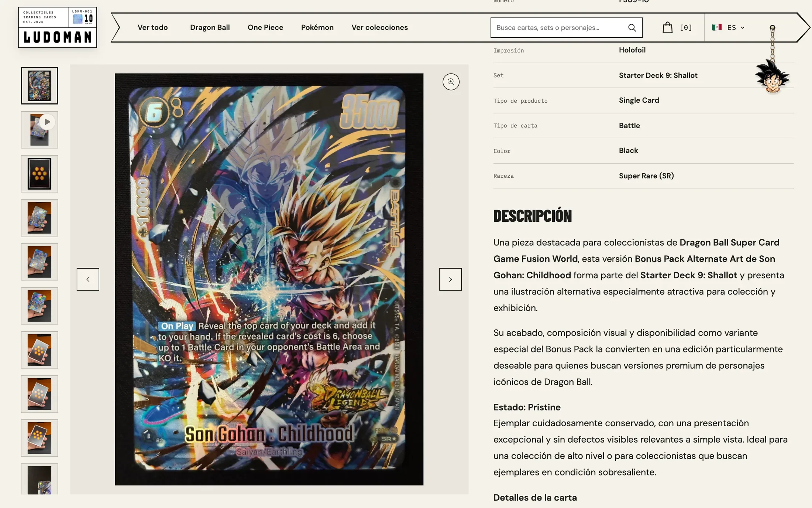Click the search magnifier icon
The width and height of the screenshot is (812, 508).
tap(632, 28)
